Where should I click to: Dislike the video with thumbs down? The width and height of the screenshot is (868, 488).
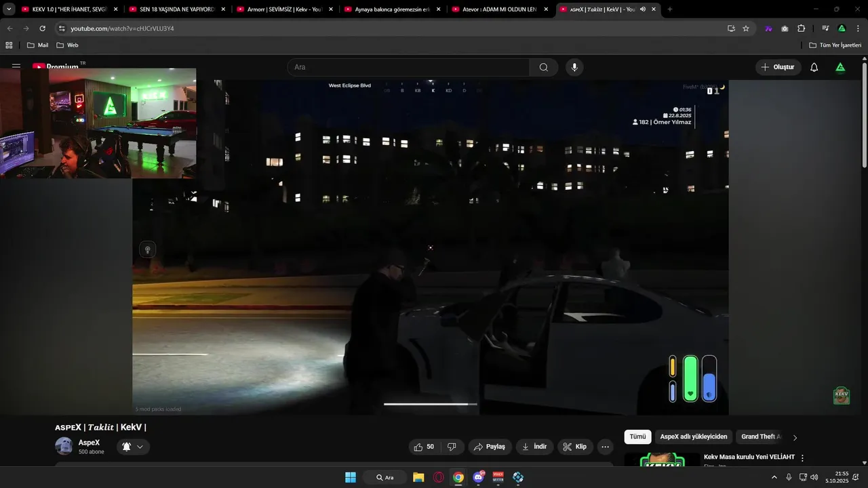(452, 447)
